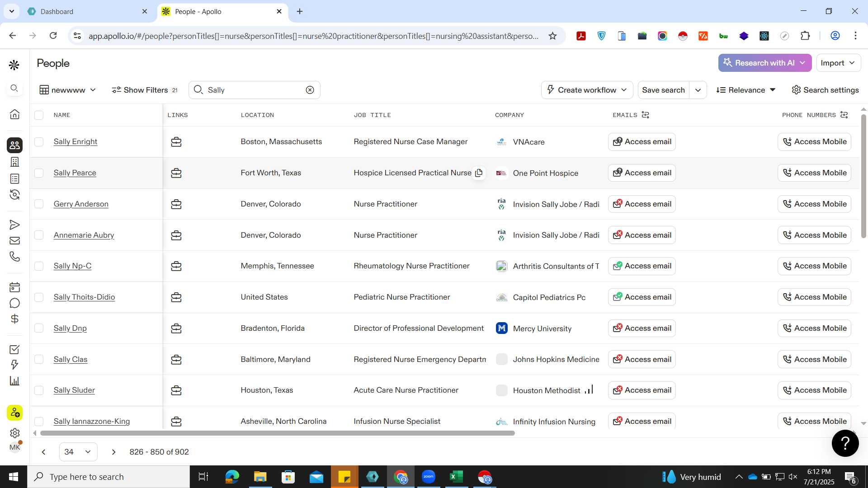Viewport: 868px width, 488px height.
Task: Open the Import dropdown
Action: 838,63
